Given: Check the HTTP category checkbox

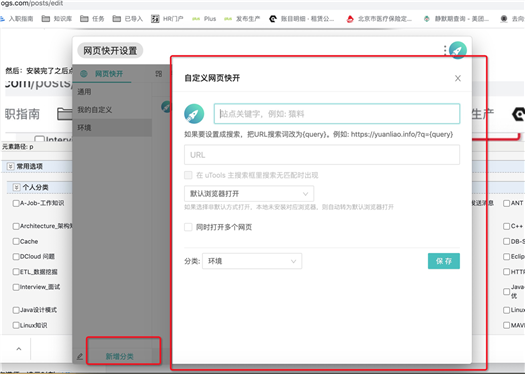Looking at the screenshot, I should click(x=507, y=272).
